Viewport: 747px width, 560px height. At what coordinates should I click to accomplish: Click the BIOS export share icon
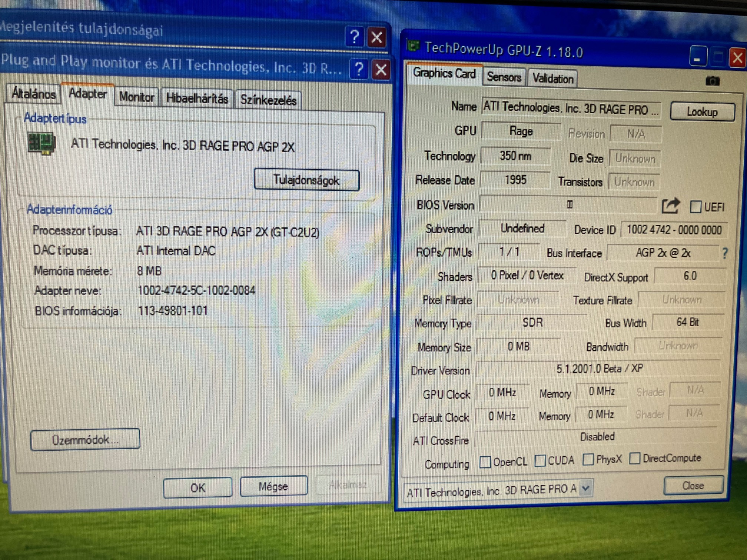tap(670, 206)
